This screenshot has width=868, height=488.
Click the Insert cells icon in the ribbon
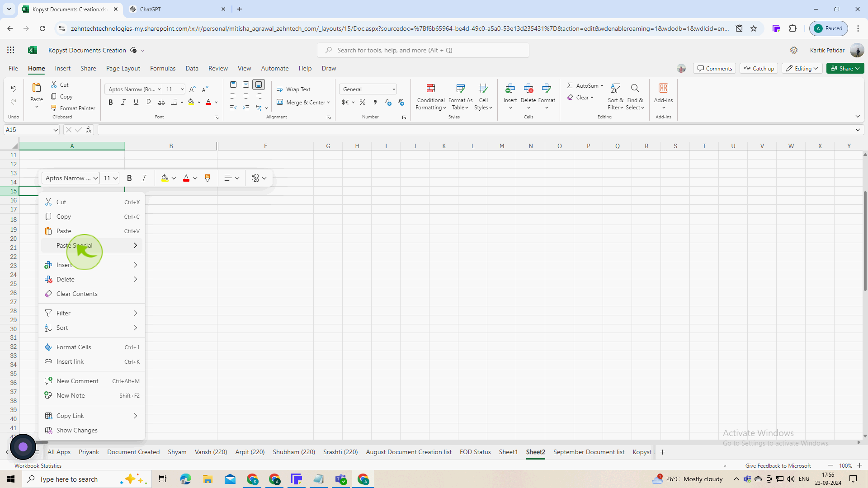(510, 88)
